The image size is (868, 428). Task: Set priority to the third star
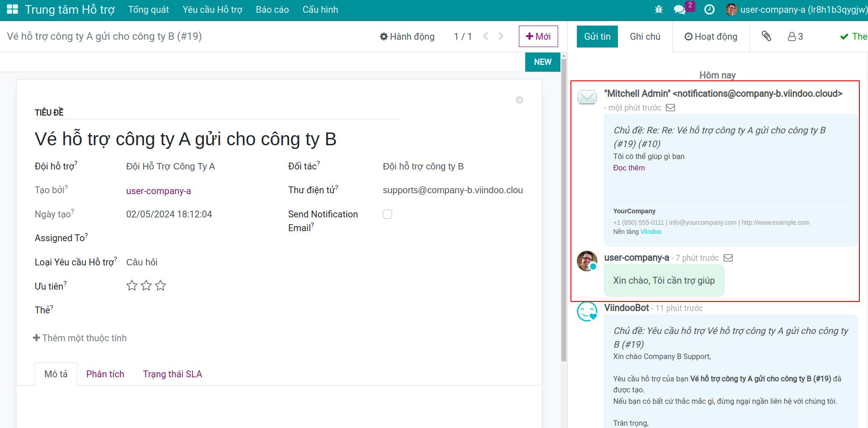(161, 285)
